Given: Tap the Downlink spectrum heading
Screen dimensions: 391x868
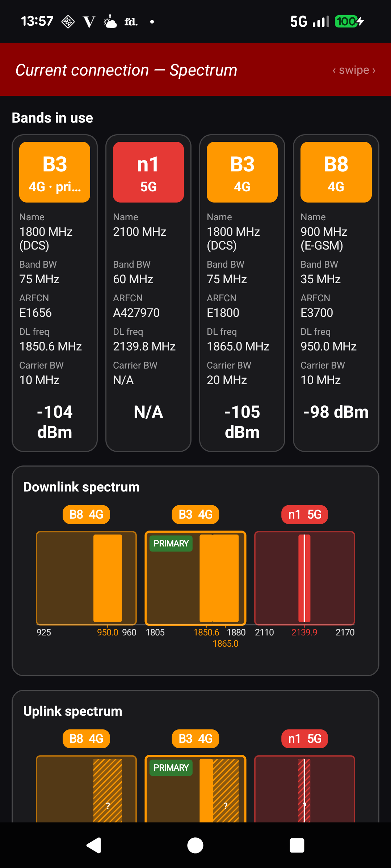Looking at the screenshot, I should (x=81, y=487).
